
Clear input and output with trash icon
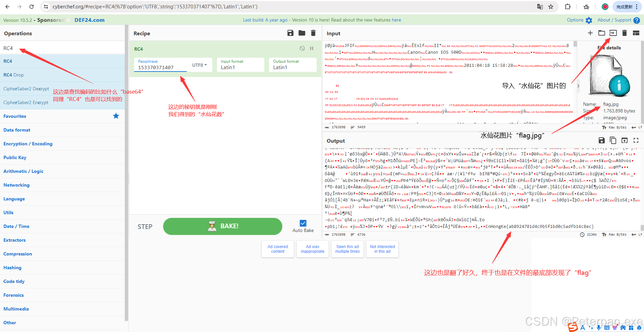625,33
